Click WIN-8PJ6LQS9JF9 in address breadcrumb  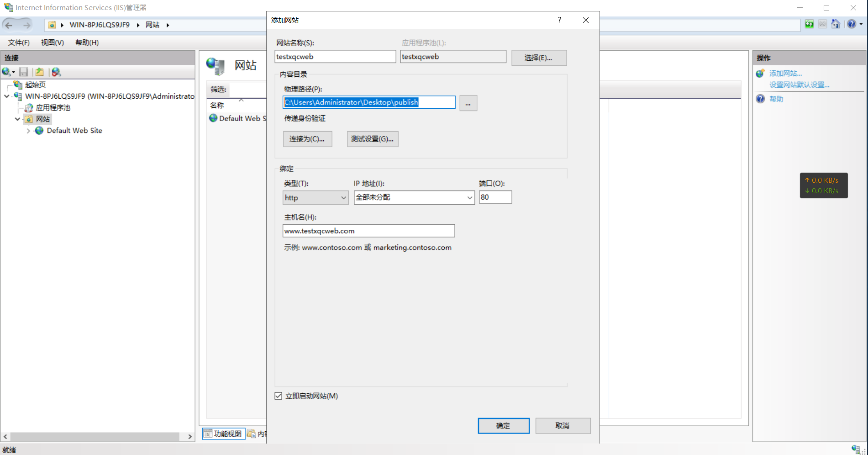pyautogui.click(x=100, y=25)
